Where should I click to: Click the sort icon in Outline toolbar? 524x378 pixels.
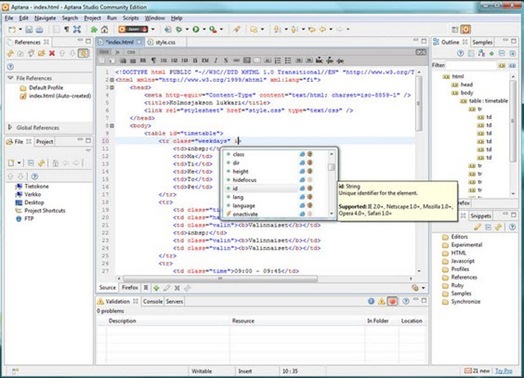coord(481,53)
